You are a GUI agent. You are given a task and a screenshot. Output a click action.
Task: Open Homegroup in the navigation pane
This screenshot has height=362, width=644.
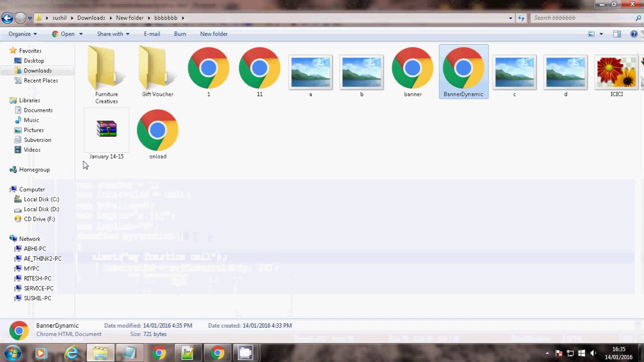(34, 169)
